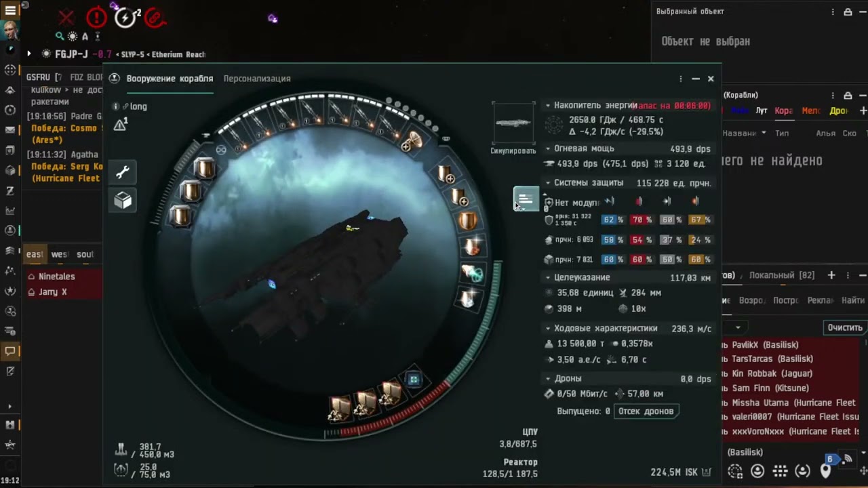Click the grid formation icon
The height and width of the screenshot is (488, 868).
click(x=780, y=471)
